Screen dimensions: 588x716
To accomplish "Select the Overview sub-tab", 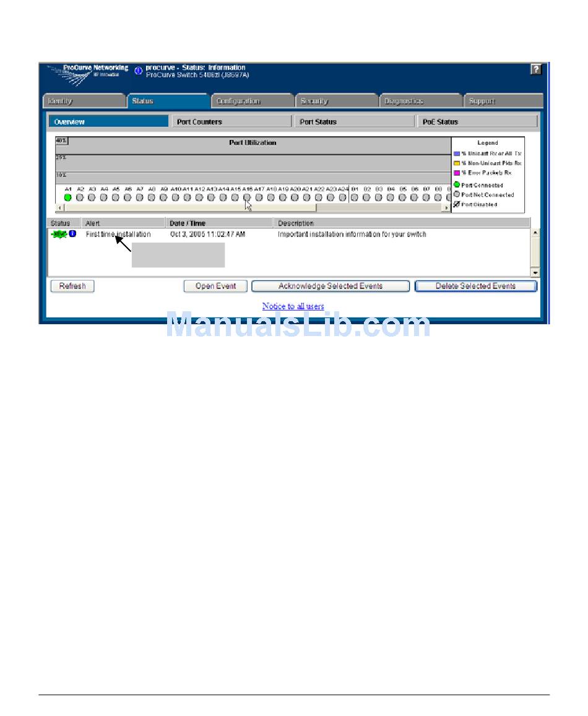I will (x=109, y=121).
